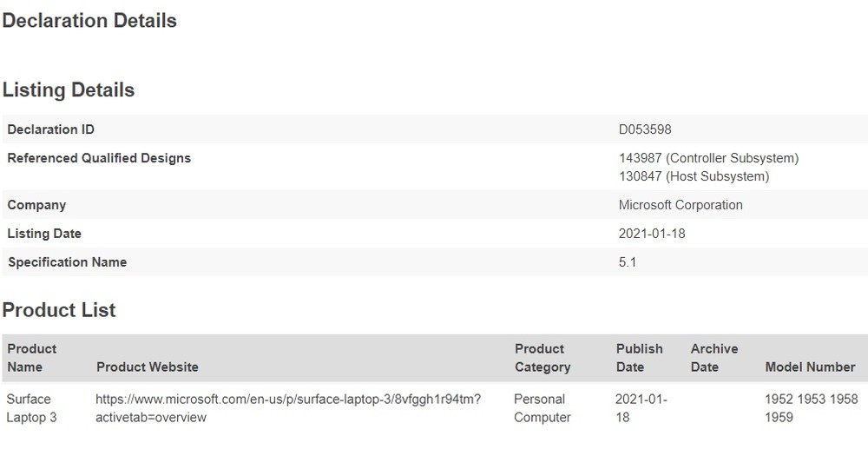
Task: Click the Listing Date value 2021-01-18
Action: click(x=652, y=234)
